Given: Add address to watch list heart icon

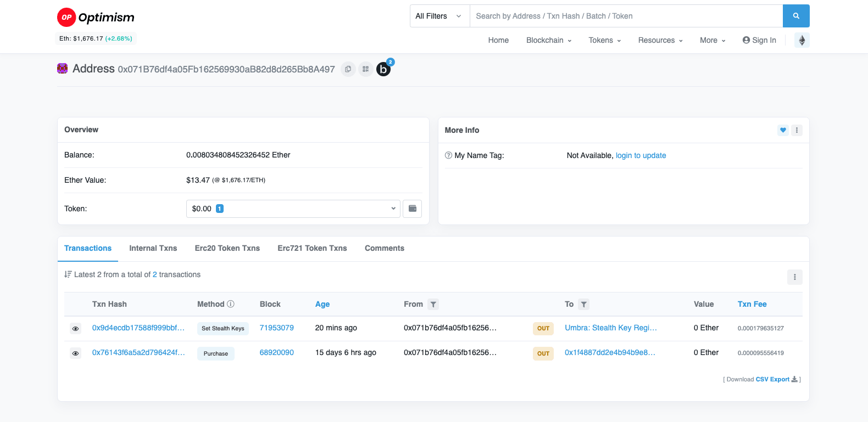Looking at the screenshot, I should (x=783, y=130).
